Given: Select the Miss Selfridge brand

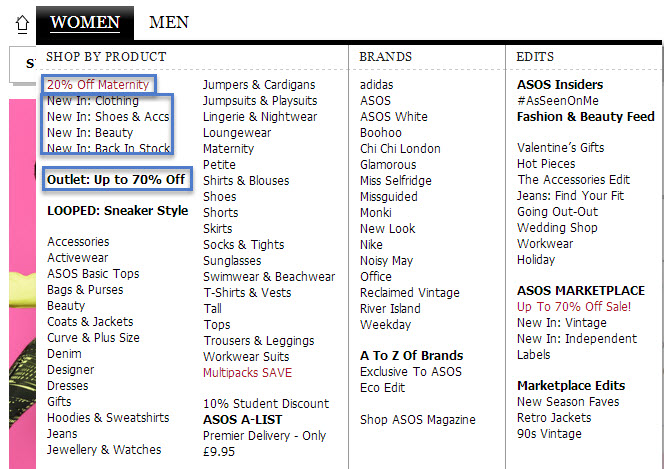Looking at the screenshot, I should tap(396, 181).
